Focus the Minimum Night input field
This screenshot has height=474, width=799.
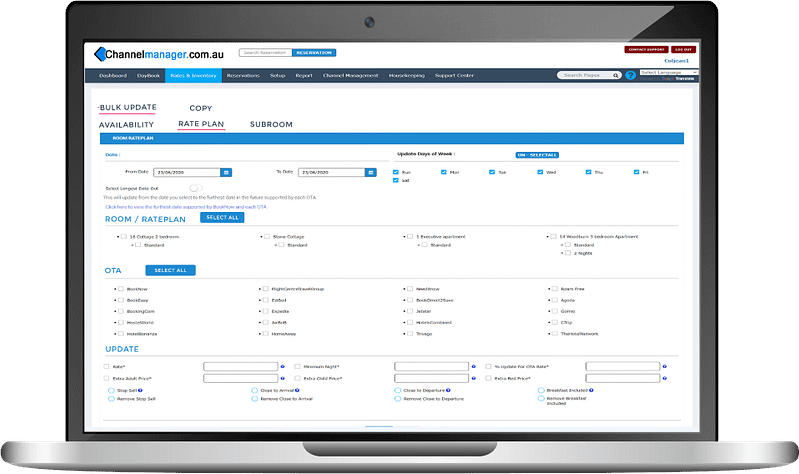(x=431, y=366)
